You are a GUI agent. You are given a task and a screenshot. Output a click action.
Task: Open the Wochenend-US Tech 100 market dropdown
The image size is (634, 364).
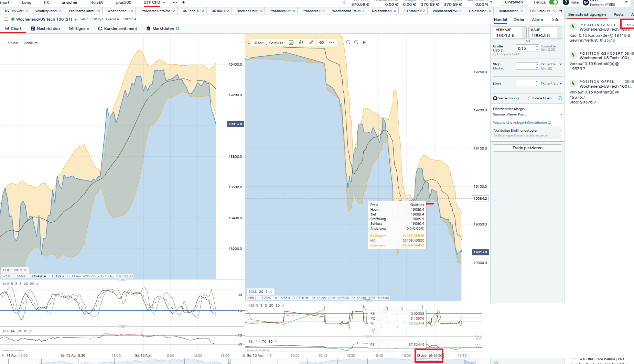pos(75,20)
